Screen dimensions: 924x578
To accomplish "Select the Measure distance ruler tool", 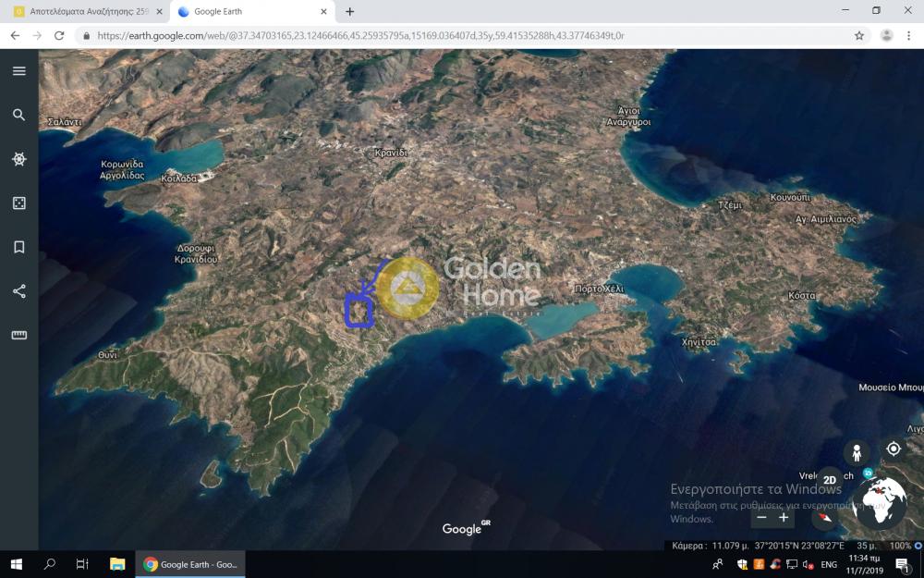I will click(x=18, y=335).
